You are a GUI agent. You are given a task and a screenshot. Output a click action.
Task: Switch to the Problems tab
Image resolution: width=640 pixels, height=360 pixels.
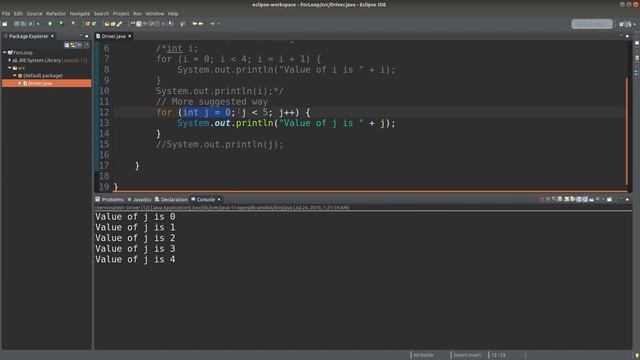pyautogui.click(x=109, y=200)
